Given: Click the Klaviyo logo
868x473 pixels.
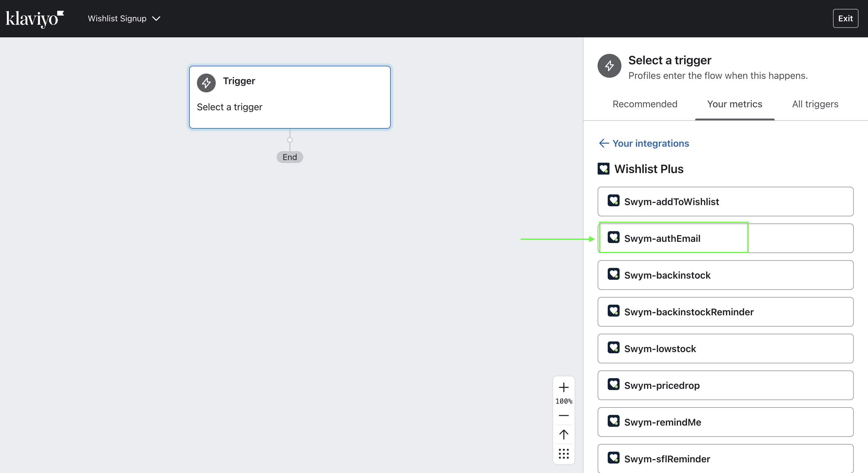Looking at the screenshot, I should pyautogui.click(x=35, y=19).
